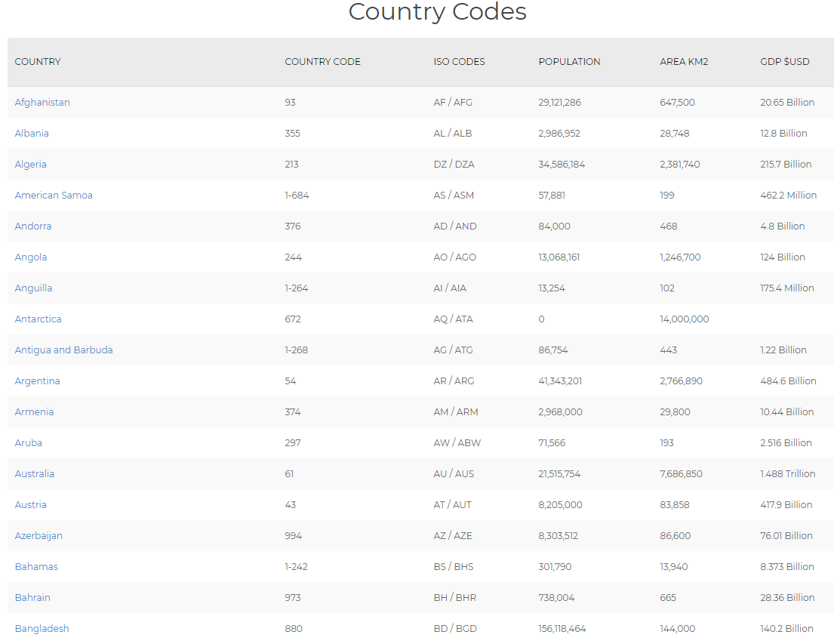Click ISO codes DZ / DZA

(454, 164)
